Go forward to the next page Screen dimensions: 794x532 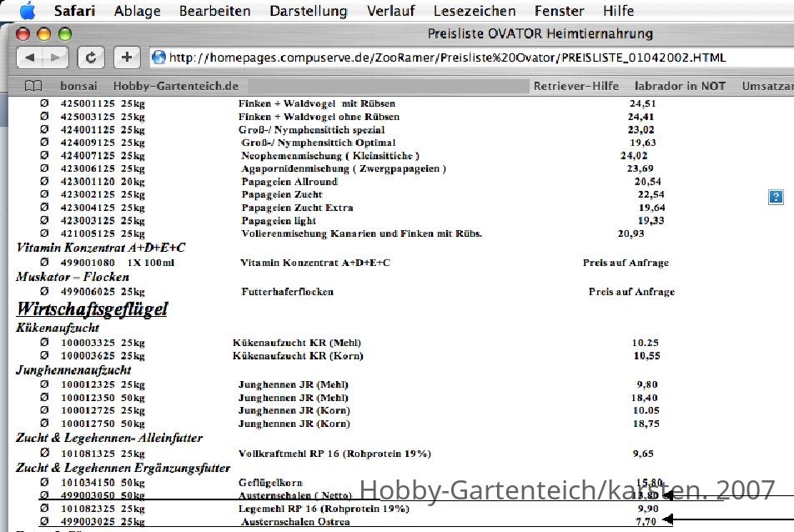56,58
